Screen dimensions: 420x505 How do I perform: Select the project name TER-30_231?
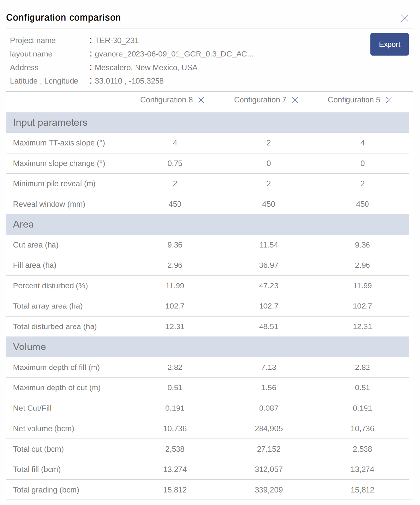point(117,40)
